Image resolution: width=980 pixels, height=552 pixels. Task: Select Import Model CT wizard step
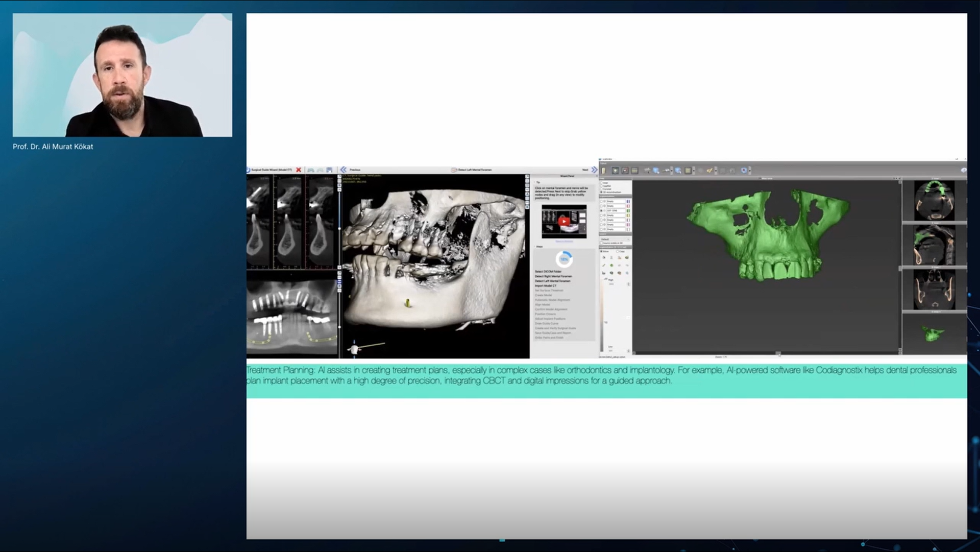click(546, 285)
